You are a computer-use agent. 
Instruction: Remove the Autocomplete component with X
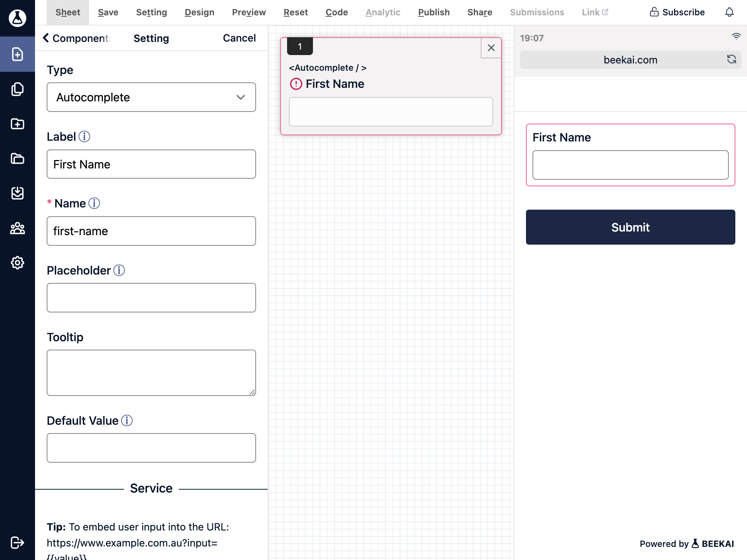(x=491, y=48)
